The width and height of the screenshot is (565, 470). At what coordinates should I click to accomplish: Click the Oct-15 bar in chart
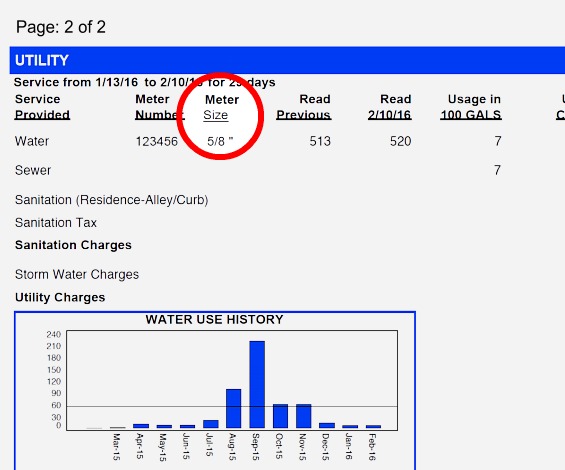[280, 416]
